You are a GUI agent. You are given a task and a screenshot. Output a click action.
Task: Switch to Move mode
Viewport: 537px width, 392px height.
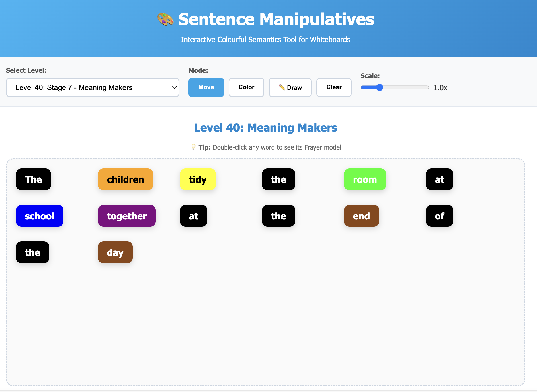pyautogui.click(x=206, y=87)
